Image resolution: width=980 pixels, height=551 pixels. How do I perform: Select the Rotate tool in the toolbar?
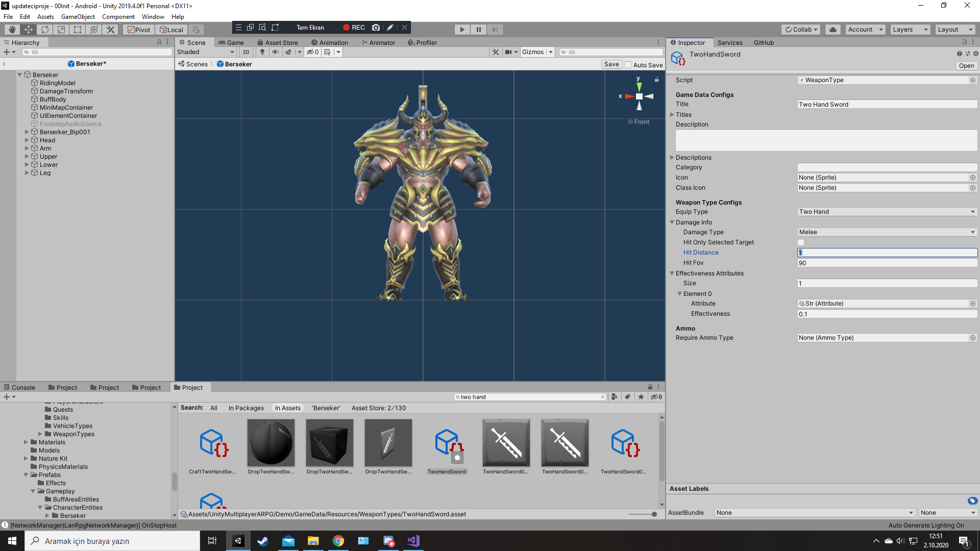tap(45, 29)
